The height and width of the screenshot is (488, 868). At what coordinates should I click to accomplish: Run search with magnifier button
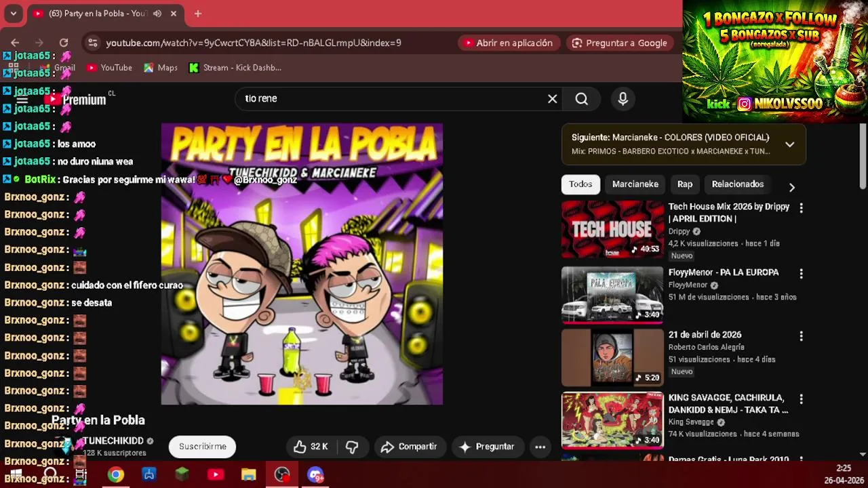click(x=582, y=99)
